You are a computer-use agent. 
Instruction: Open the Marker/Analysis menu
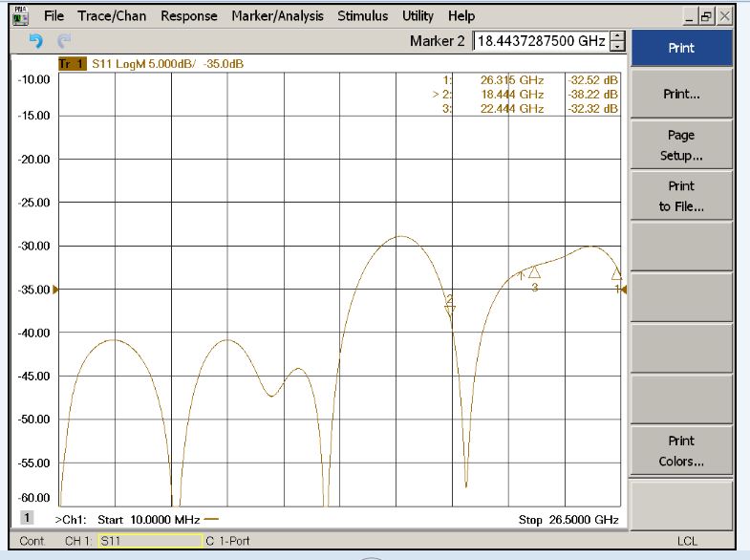[277, 16]
